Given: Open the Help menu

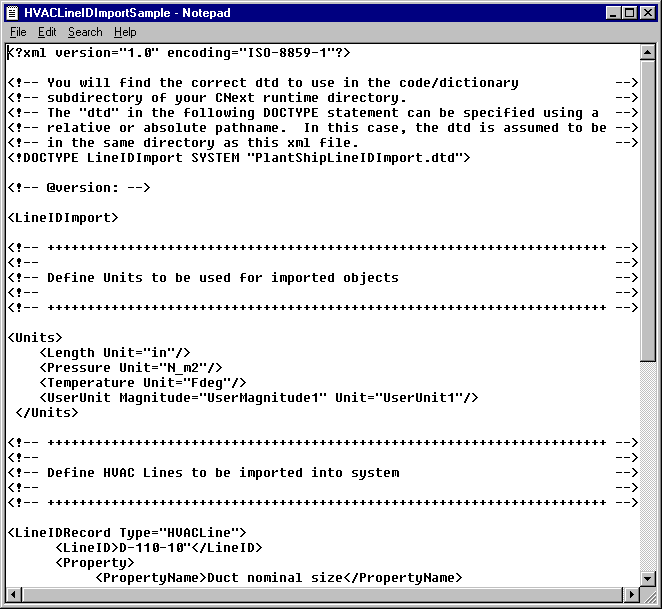Looking at the screenshot, I should pos(125,32).
